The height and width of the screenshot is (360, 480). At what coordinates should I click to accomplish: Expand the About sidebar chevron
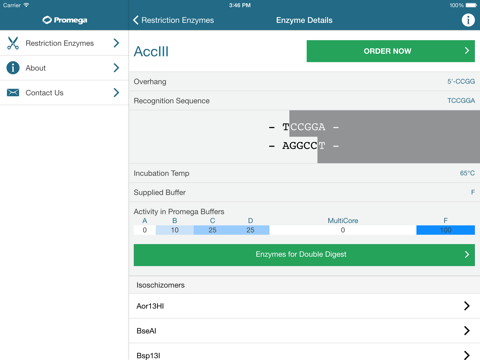[116, 68]
